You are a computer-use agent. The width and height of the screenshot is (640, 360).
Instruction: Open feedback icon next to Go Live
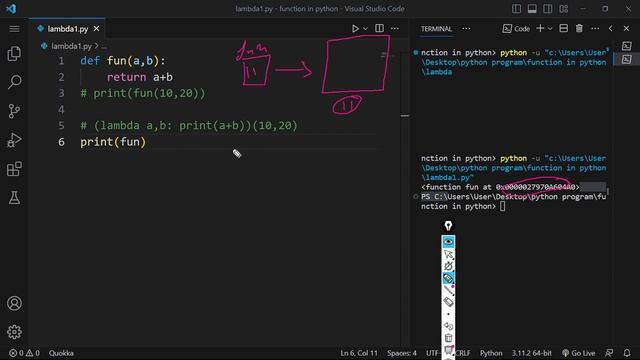(609, 353)
